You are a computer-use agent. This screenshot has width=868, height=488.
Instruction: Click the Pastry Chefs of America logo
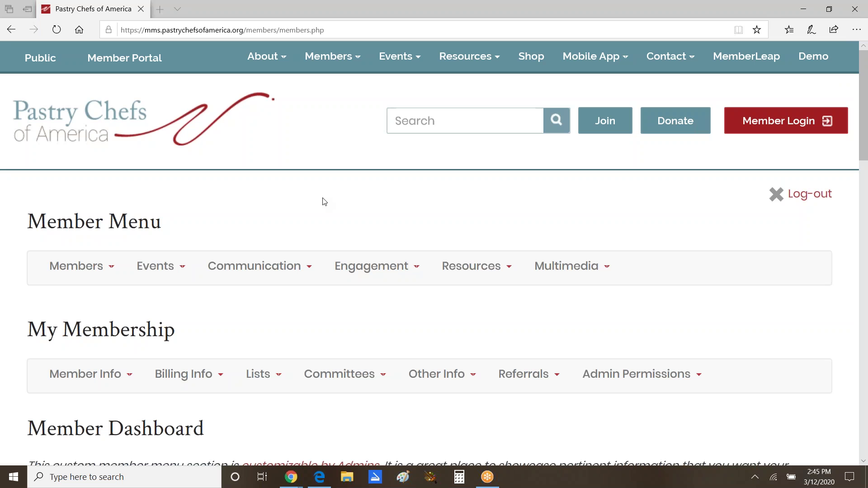[x=144, y=119]
